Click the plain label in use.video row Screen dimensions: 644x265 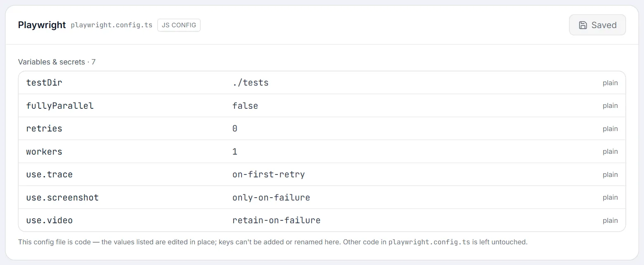610,220
